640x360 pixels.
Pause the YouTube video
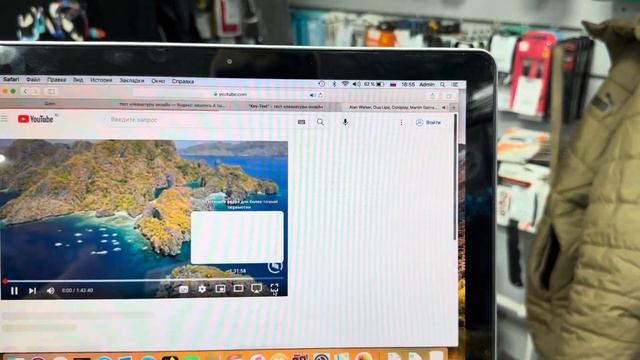point(14,291)
